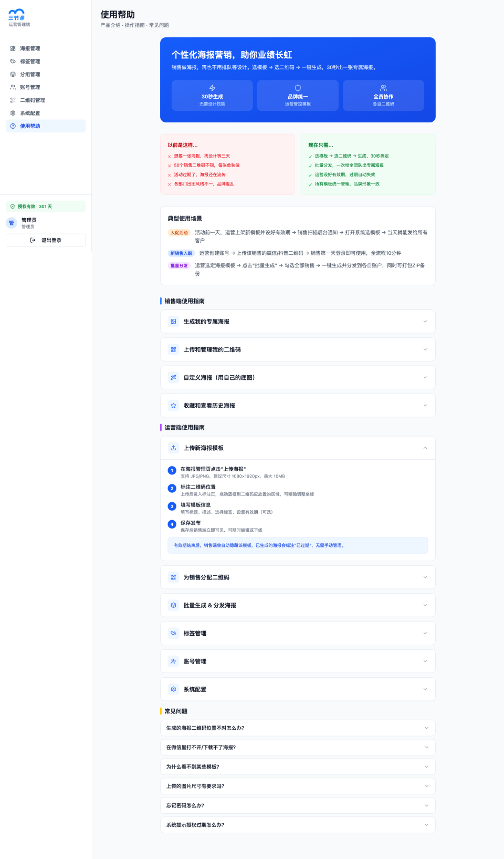Click the lightning icon above 30秒生成
This screenshot has height=859, width=504.
coord(212,88)
